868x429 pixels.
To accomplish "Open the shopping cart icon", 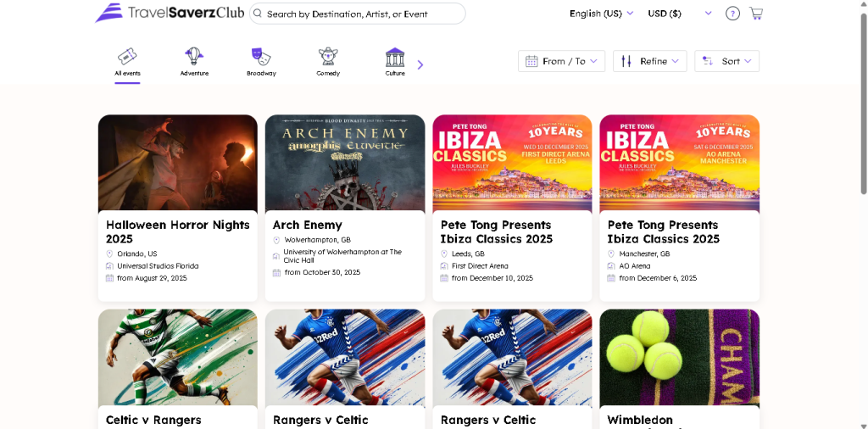I will [755, 14].
